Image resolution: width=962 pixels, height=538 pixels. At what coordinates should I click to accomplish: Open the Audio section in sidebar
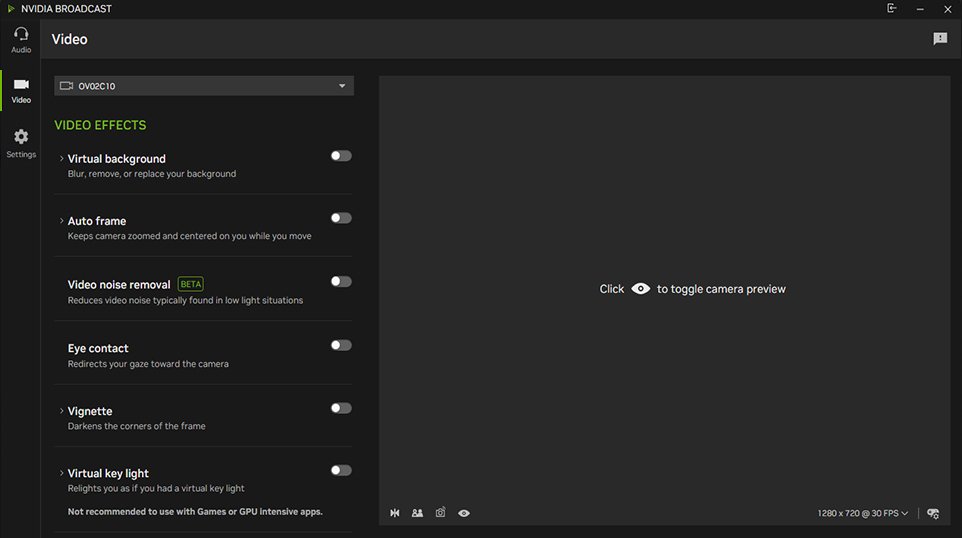pos(21,40)
